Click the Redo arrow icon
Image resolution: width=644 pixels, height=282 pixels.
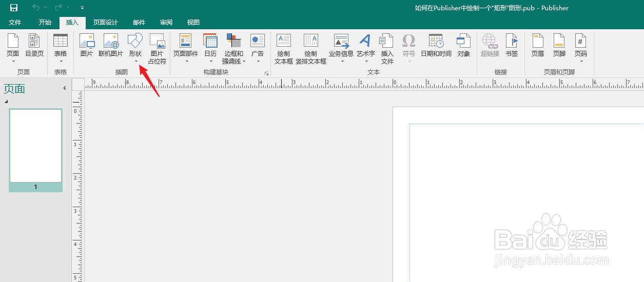58,8
